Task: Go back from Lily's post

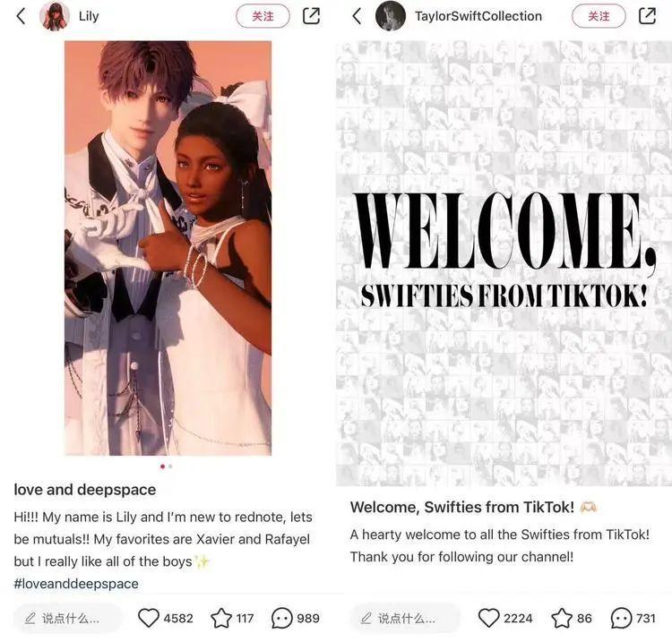Action: pos(21,16)
